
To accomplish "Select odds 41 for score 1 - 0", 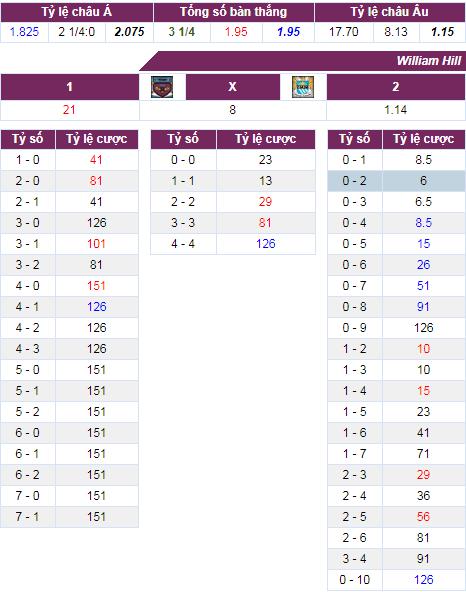I will (96, 160).
